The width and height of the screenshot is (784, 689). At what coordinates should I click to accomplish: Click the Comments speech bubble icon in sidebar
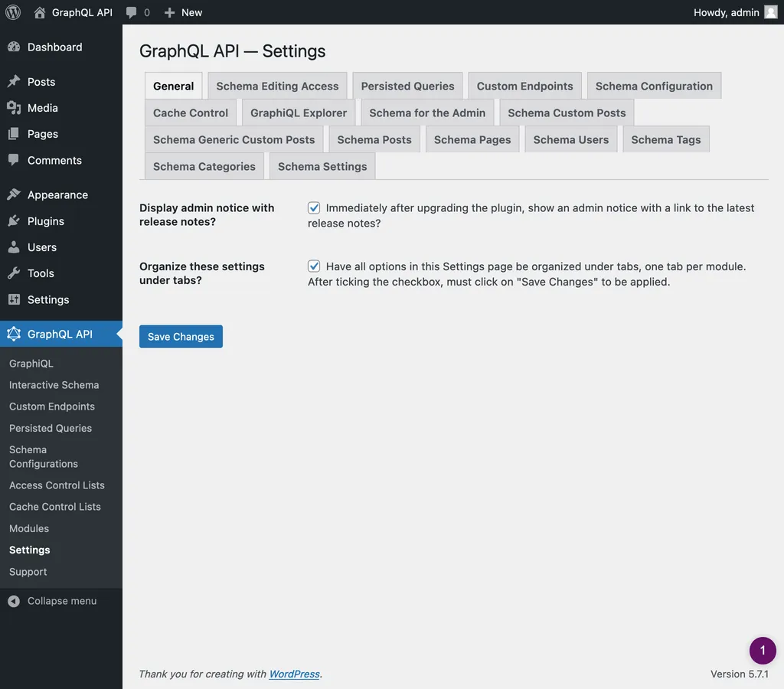(x=14, y=160)
